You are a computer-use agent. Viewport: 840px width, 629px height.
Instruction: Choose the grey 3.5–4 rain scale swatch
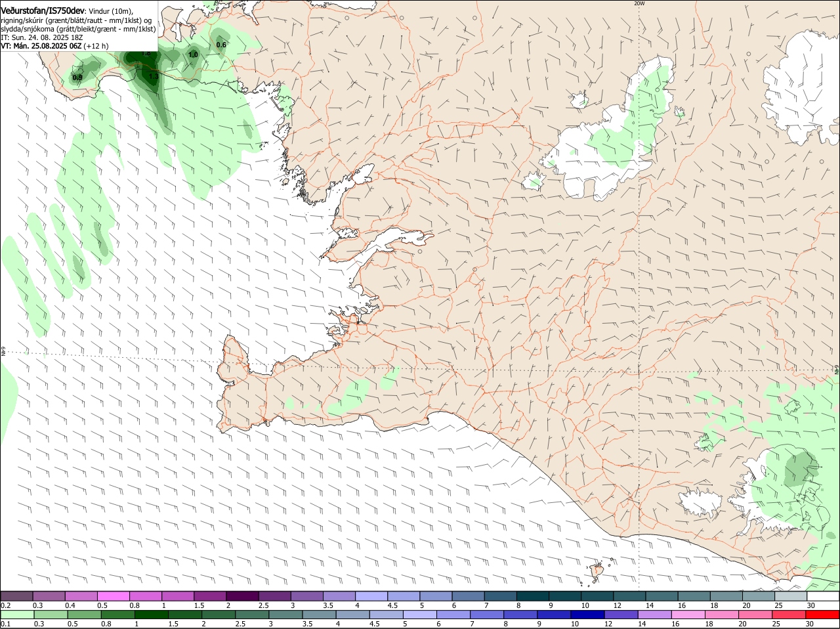point(320,615)
